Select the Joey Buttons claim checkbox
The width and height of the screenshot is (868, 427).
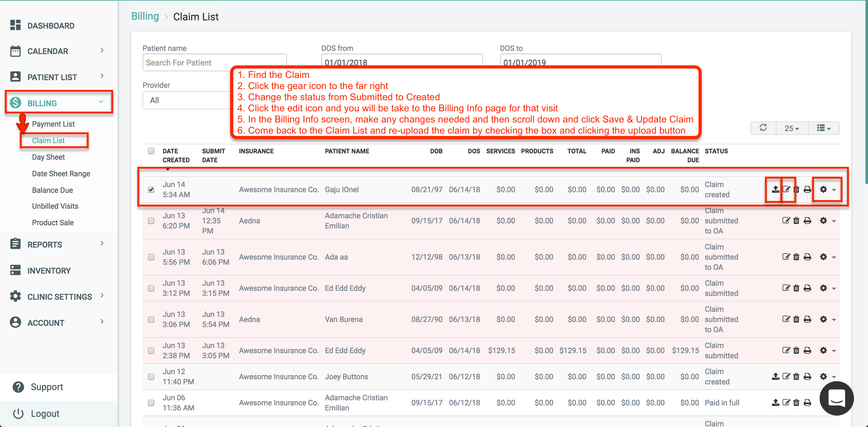[151, 376]
